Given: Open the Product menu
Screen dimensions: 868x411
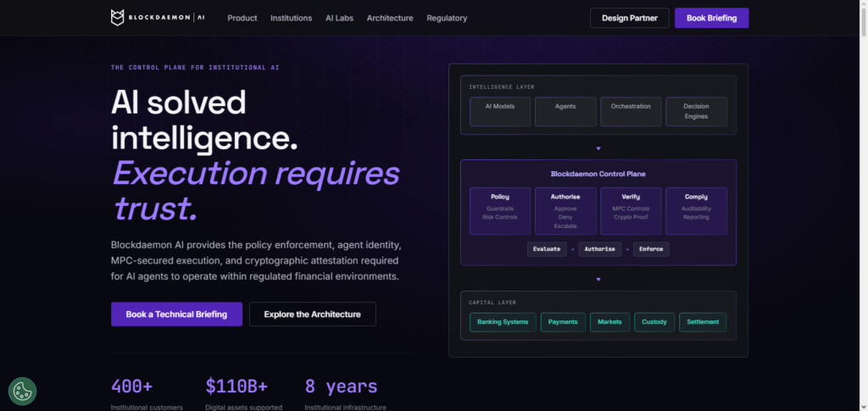Looking at the screenshot, I should 242,19.
